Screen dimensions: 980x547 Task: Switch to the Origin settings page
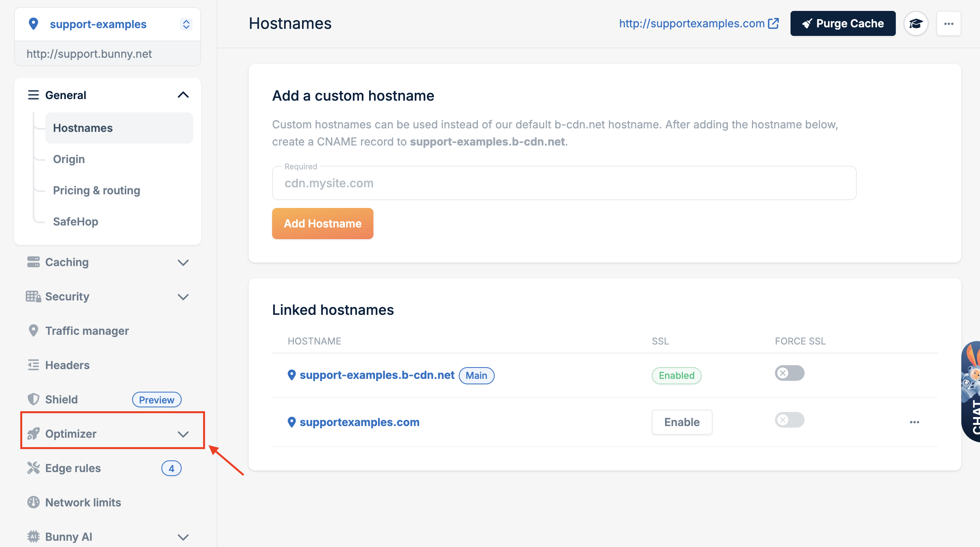click(x=69, y=159)
